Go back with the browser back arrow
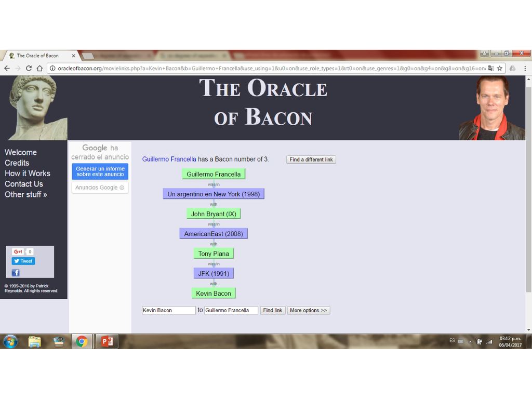 click(7, 68)
